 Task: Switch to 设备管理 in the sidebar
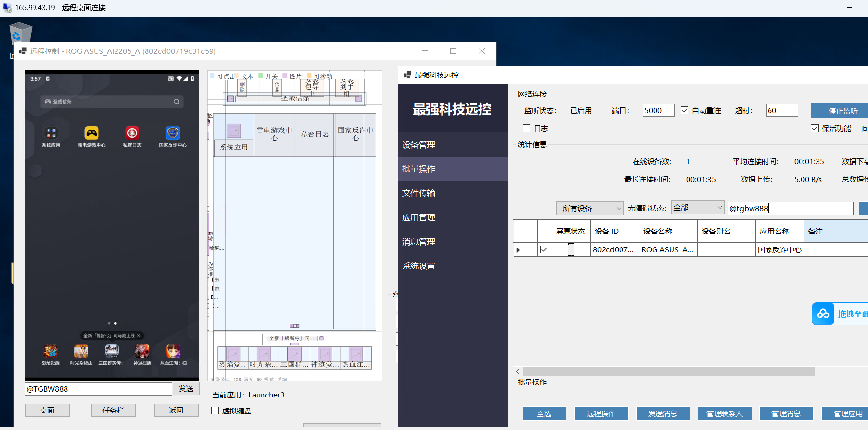tap(419, 145)
